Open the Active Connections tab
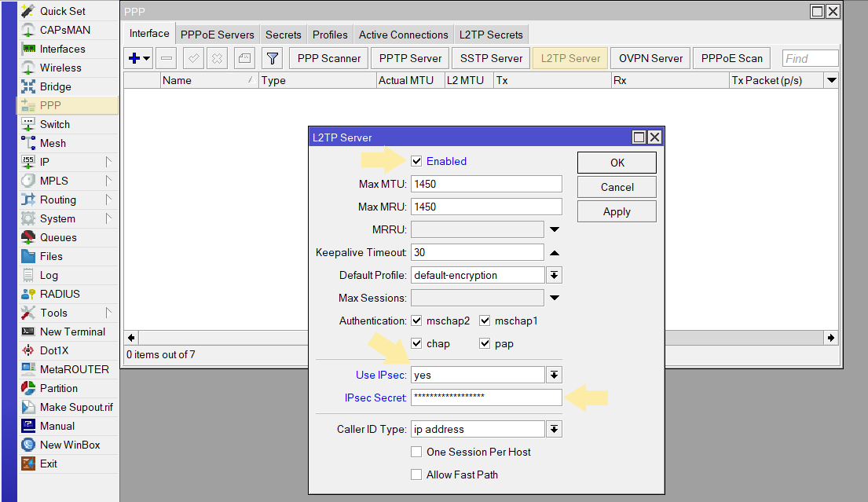 403,35
